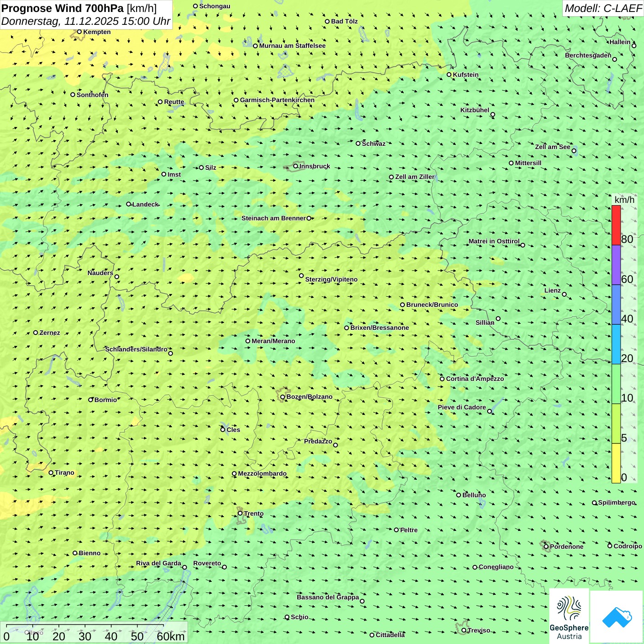644x644 pixels.
Task: Click the Bormio location marker
Action: pos(91,400)
